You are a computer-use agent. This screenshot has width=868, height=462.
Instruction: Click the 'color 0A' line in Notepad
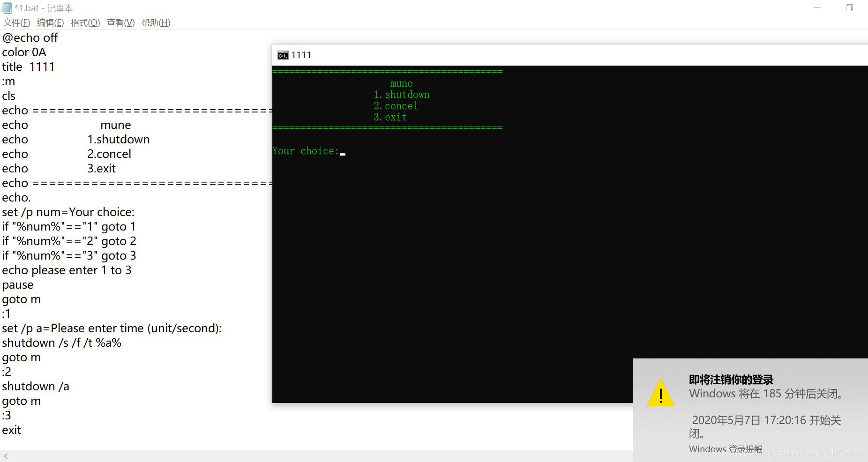pos(24,52)
